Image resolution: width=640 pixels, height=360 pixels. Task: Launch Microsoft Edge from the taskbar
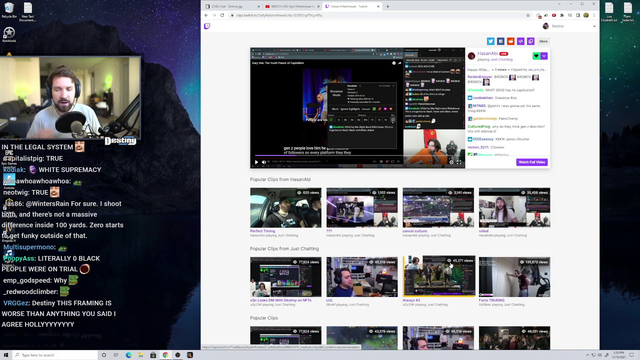(129, 355)
